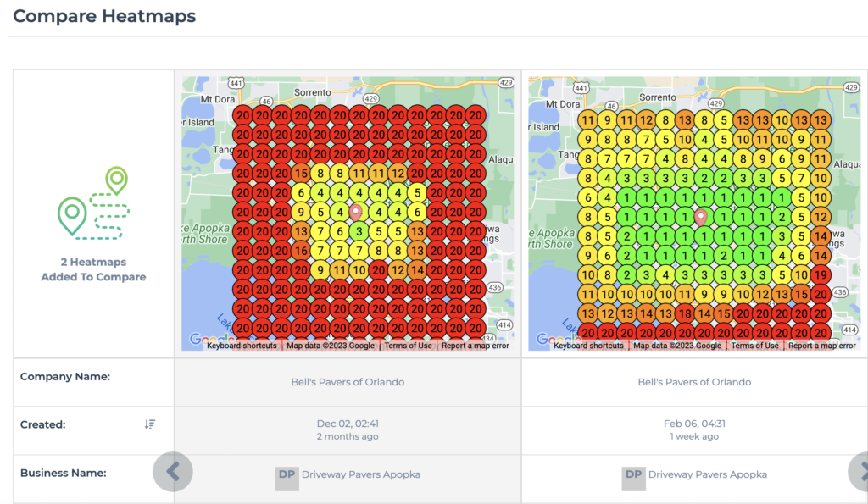The height and width of the screenshot is (504, 868).
Task: Click the green map-pins compare icon
Action: [x=93, y=203]
